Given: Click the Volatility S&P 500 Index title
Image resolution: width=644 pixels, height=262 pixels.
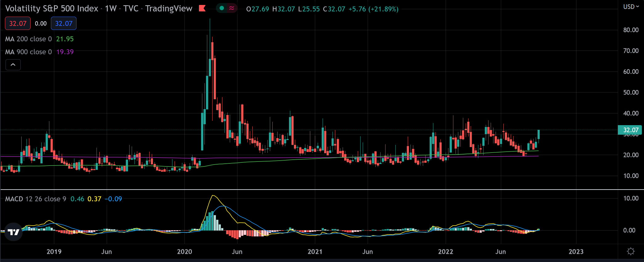Looking at the screenshot, I should click(x=52, y=8).
